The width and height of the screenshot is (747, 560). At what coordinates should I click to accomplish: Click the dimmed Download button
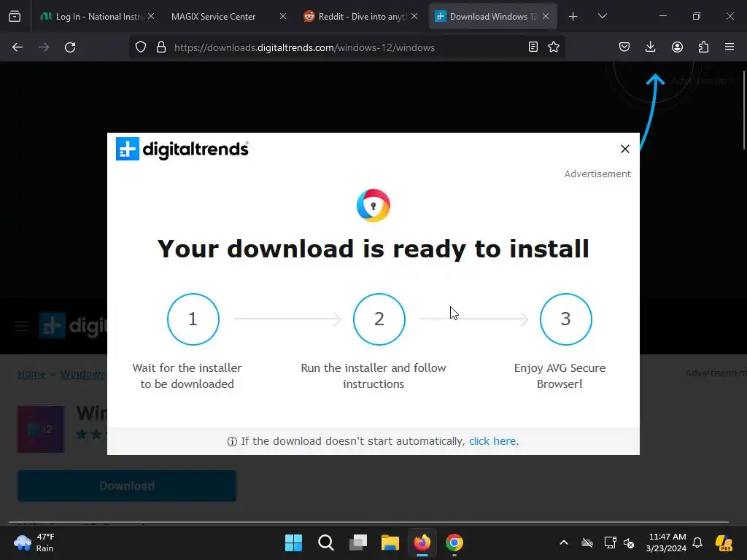click(127, 486)
